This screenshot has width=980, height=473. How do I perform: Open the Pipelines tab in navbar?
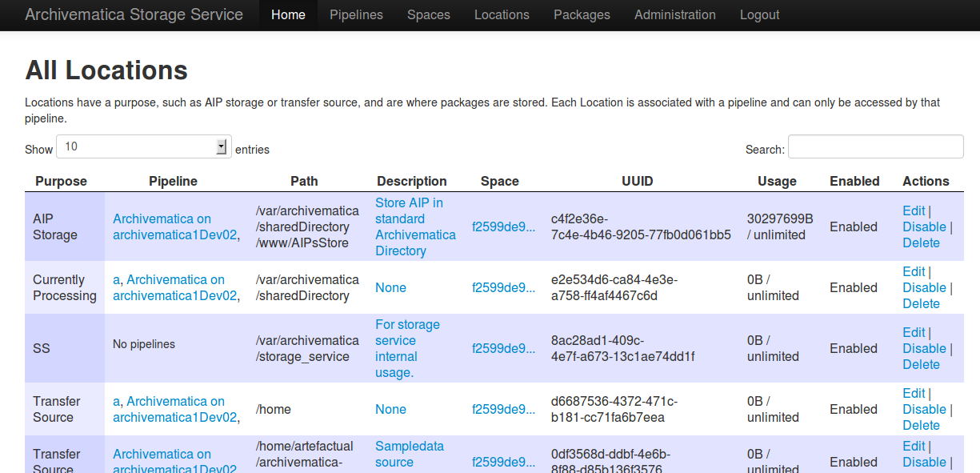coord(356,15)
